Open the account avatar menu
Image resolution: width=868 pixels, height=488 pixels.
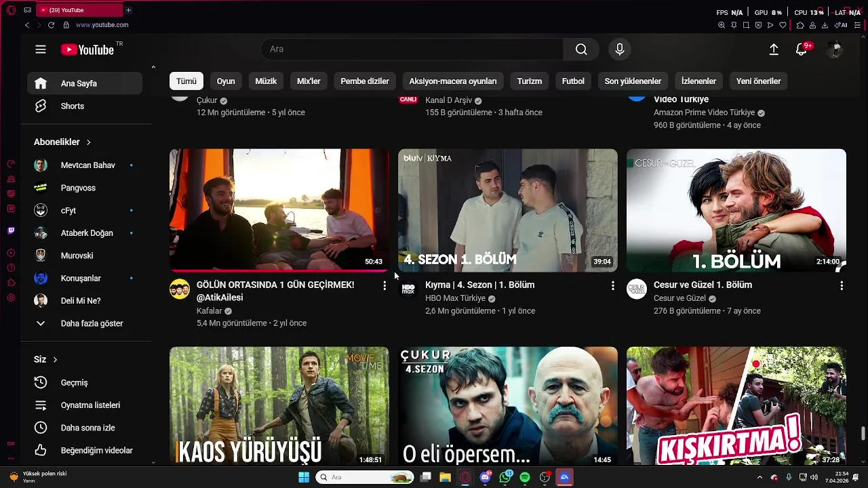pyautogui.click(x=835, y=49)
